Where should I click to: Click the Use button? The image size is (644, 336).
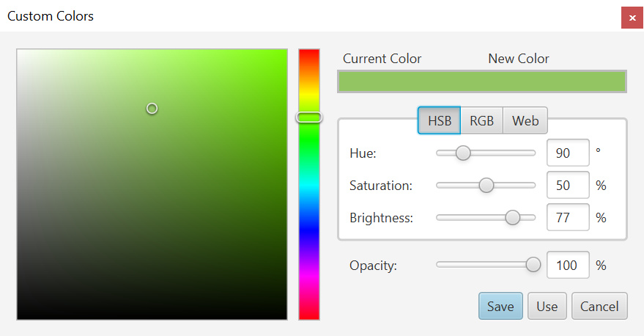(x=547, y=306)
